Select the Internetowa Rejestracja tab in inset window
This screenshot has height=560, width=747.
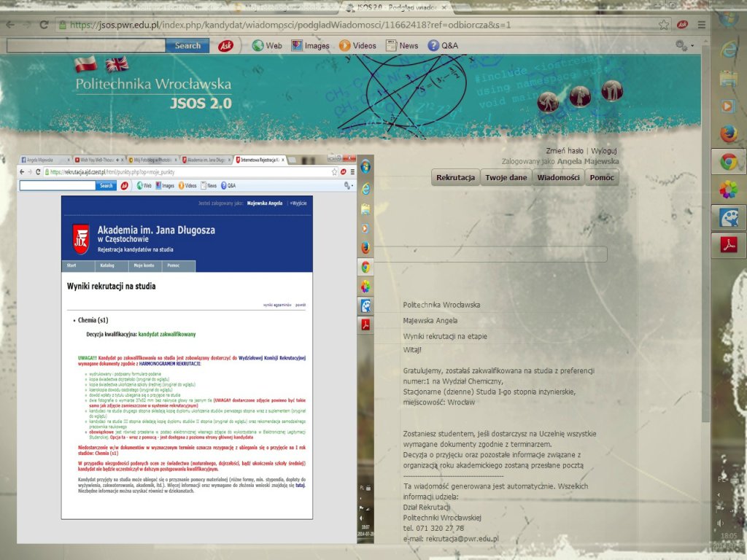tap(260, 160)
